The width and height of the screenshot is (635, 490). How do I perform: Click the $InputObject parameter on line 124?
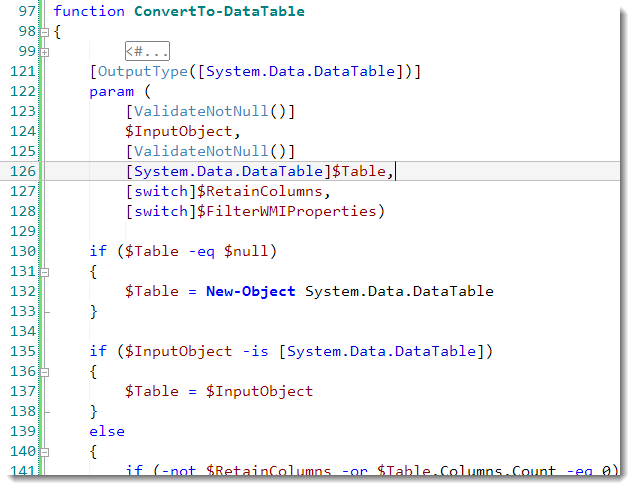point(178,131)
